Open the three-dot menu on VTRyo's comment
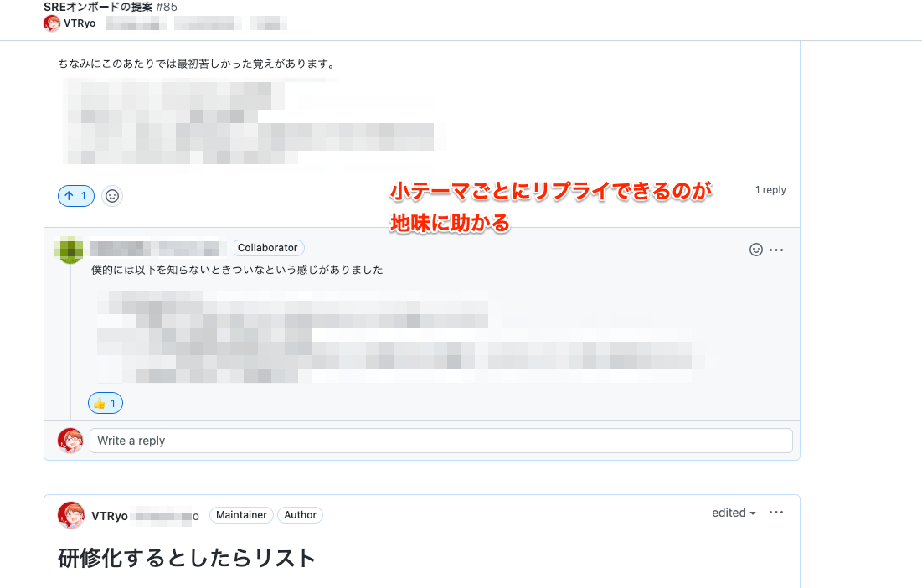Viewport: 922px width, 588px height. (x=776, y=513)
